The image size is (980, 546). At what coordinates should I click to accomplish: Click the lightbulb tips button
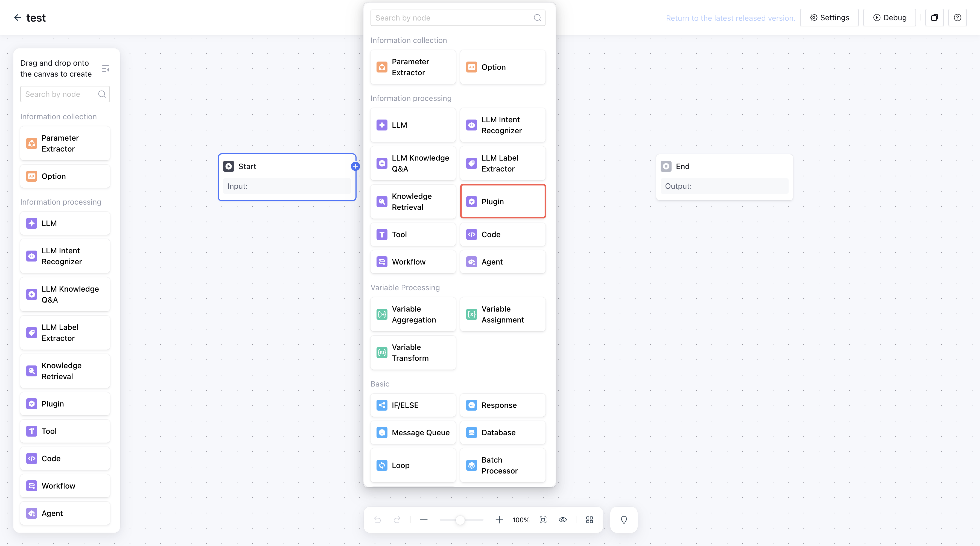pyautogui.click(x=624, y=520)
